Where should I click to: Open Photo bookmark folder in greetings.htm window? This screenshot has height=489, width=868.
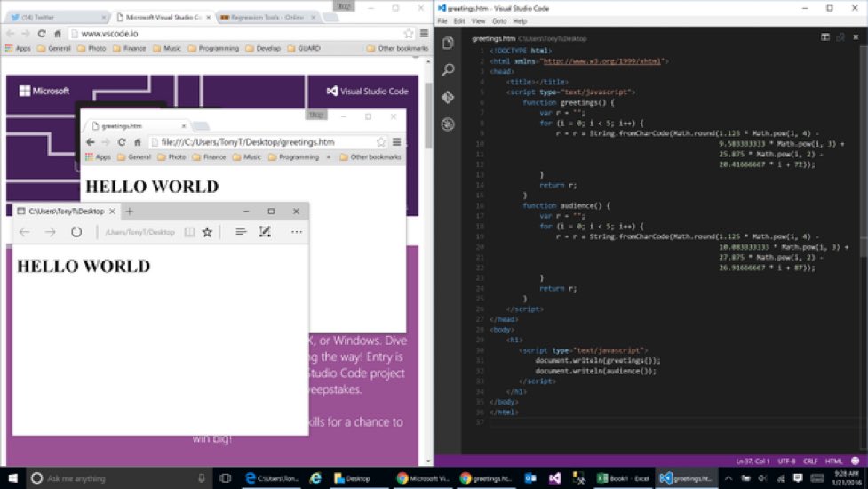coord(171,156)
